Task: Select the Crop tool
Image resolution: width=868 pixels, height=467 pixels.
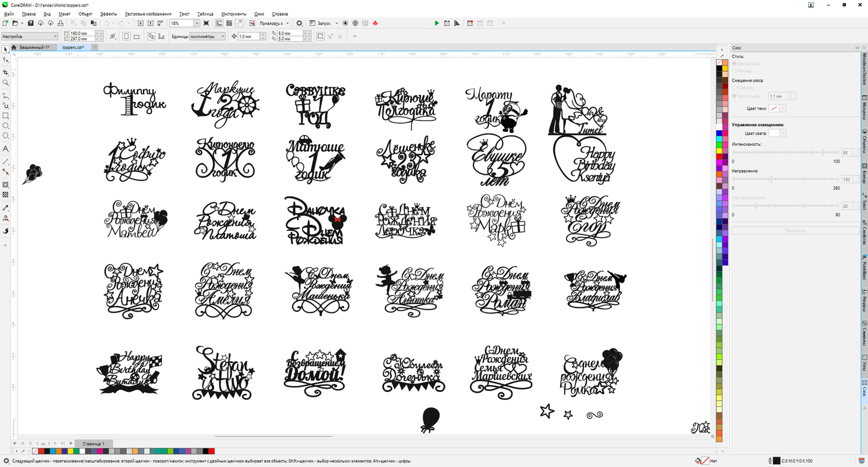Action: pyautogui.click(x=6, y=72)
